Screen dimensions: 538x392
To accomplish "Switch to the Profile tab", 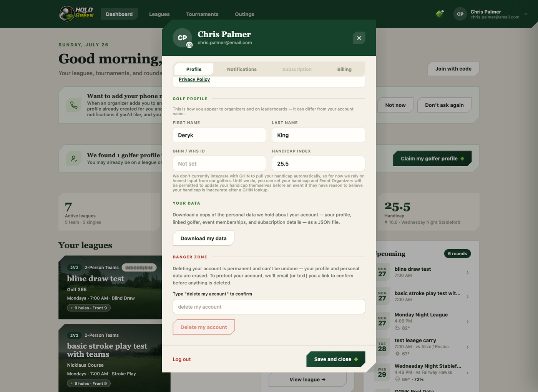I will click(194, 69).
